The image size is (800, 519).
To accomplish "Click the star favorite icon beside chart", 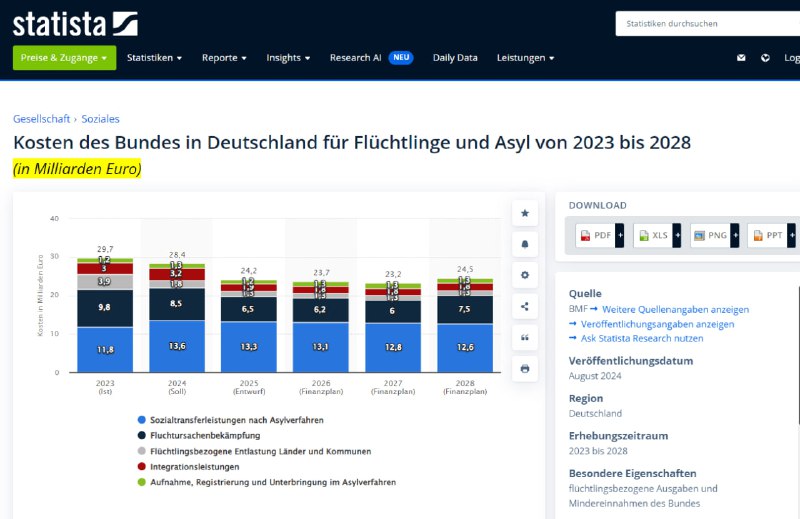I will pyautogui.click(x=525, y=213).
